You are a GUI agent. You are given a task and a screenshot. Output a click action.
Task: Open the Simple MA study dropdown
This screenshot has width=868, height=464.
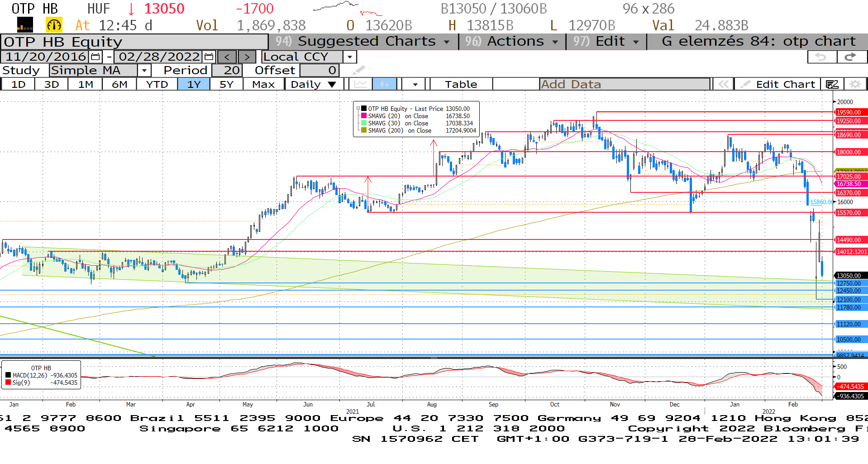pyautogui.click(x=144, y=71)
